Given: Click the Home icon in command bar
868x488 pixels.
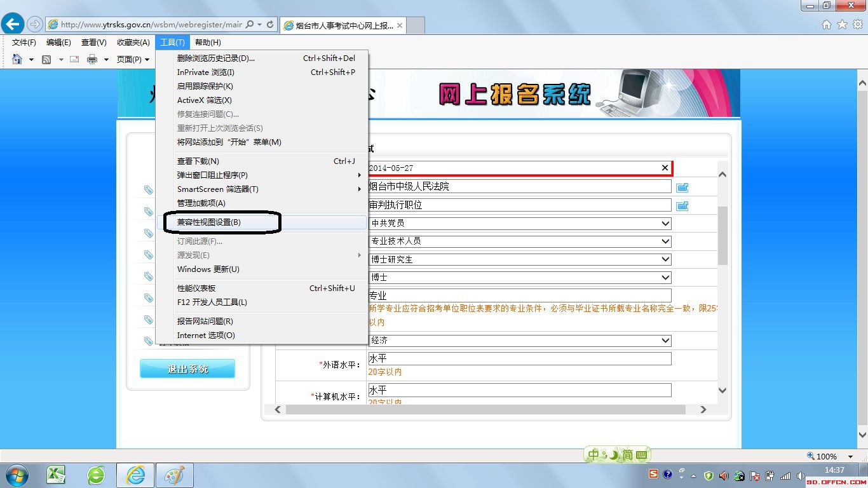Looking at the screenshot, I should tap(17, 59).
